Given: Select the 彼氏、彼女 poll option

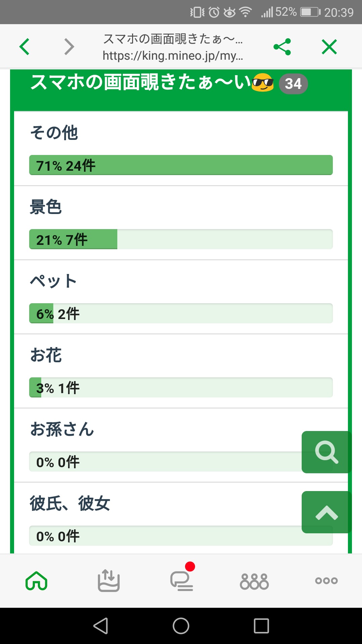Looking at the screenshot, I should 70,503.
